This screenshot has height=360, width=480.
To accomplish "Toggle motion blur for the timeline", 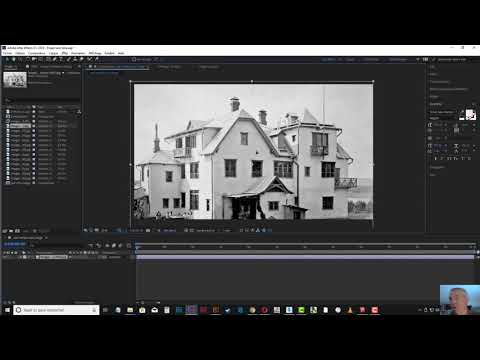I will (x=121, y=245).
